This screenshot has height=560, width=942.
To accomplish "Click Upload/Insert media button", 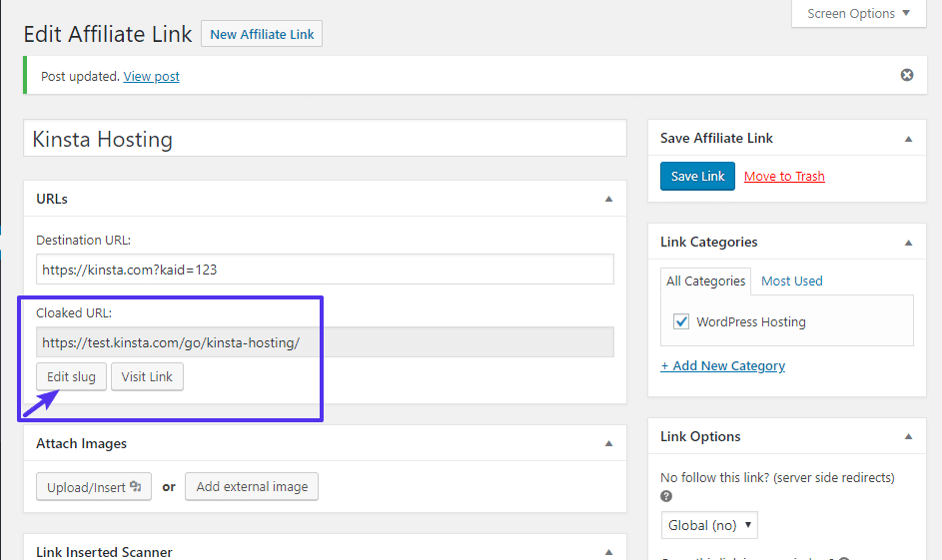I will (94, 487).
